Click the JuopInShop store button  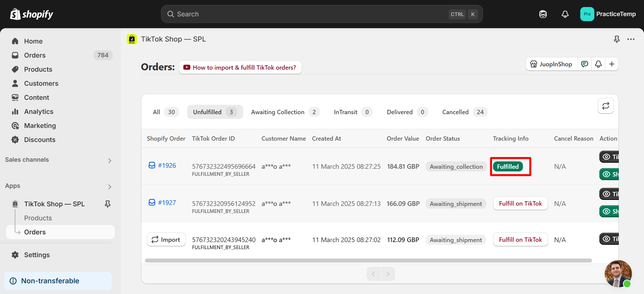pos(551,64)
